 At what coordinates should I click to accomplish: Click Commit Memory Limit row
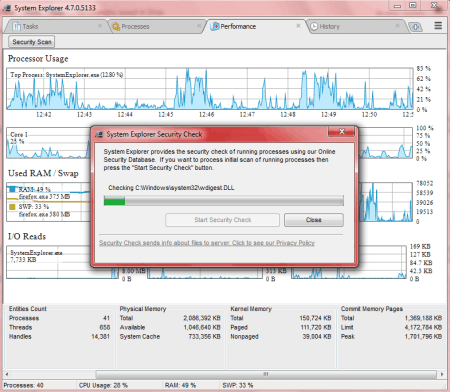point(391,327)
